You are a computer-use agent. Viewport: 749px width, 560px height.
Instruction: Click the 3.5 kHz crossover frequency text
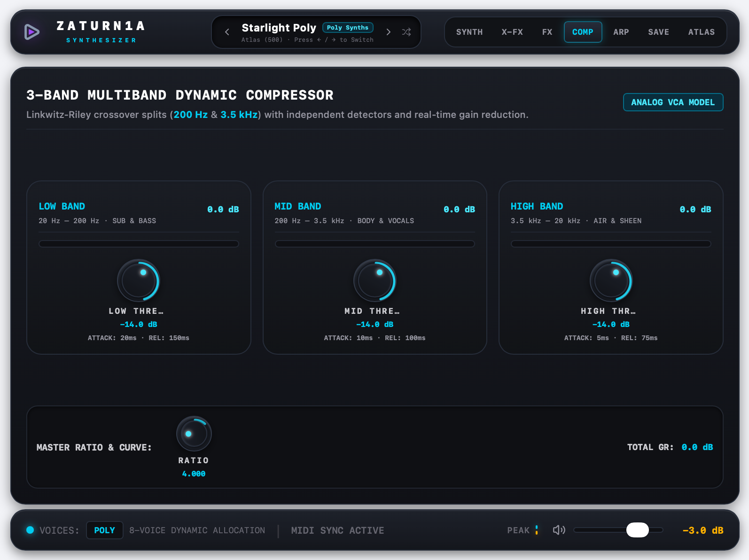239,115
